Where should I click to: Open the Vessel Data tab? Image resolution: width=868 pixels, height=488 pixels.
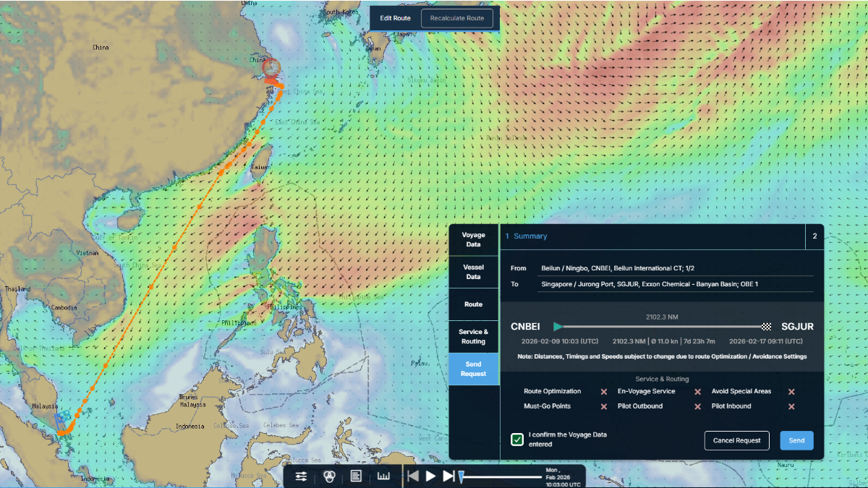474,272
